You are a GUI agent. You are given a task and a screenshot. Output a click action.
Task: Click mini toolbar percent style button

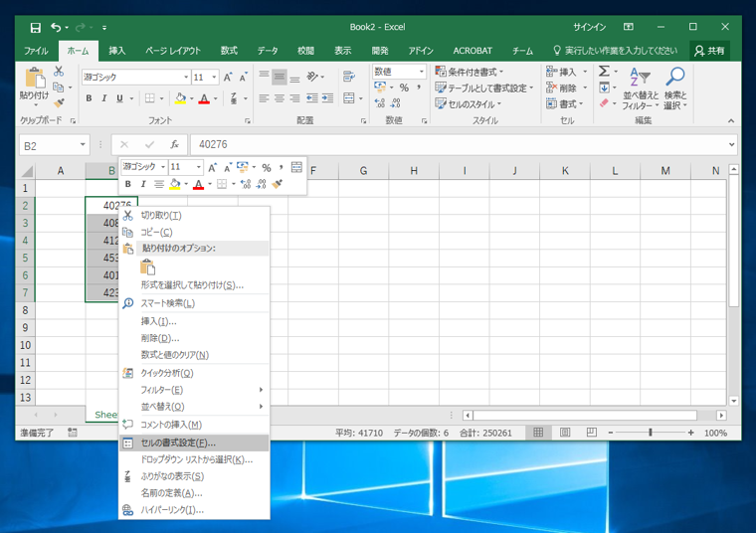click(267, 168)
